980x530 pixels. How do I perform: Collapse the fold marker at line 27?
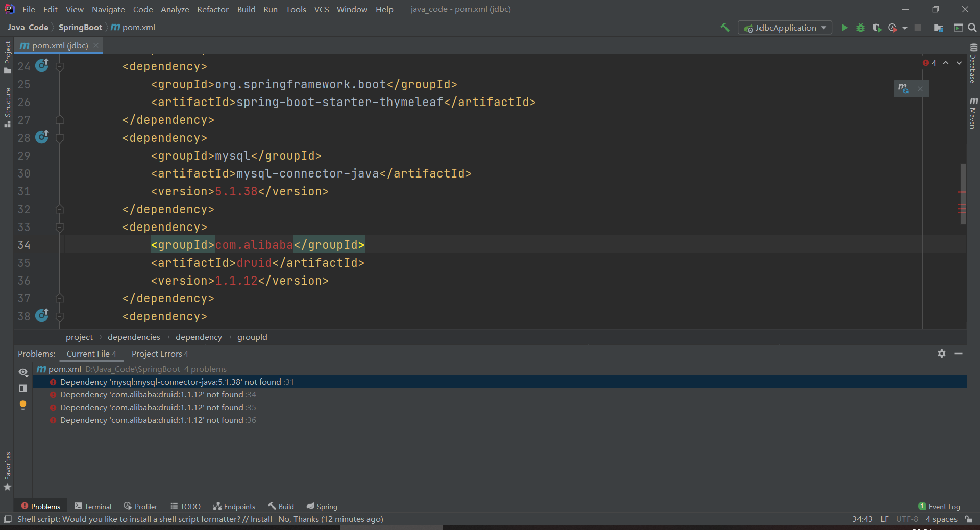point(60,120)
